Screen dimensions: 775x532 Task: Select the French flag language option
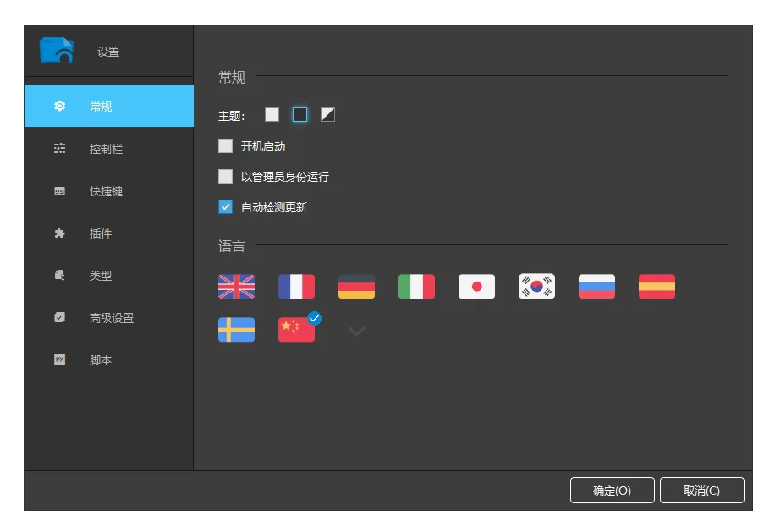(x=295, y=287)
